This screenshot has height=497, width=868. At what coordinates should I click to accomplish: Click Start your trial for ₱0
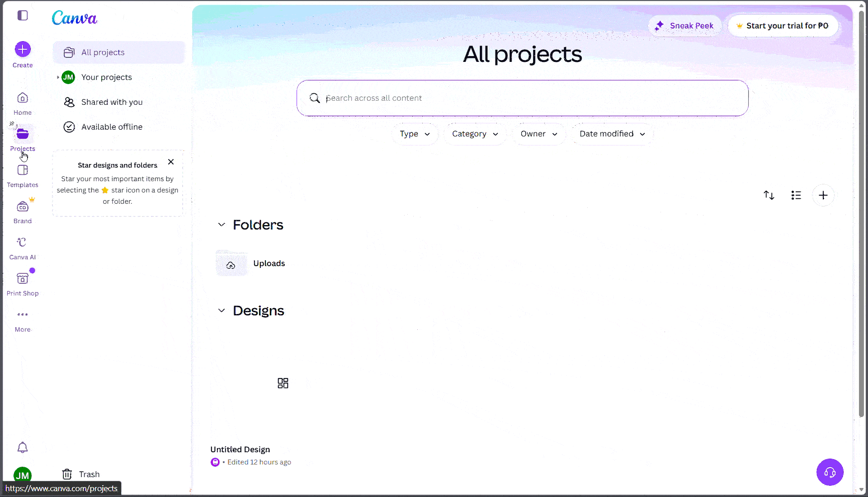[x=783, y=26]
